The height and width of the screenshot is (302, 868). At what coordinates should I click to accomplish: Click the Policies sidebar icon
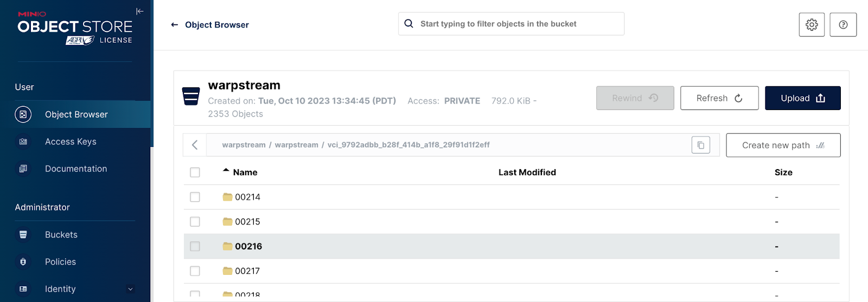23,262
